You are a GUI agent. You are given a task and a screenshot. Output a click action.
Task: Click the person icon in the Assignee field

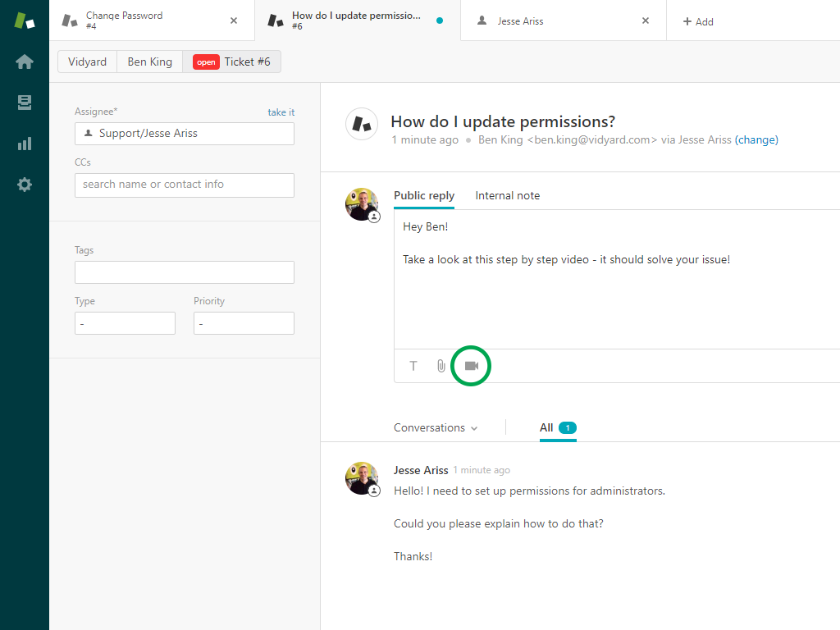coord(86,134)
